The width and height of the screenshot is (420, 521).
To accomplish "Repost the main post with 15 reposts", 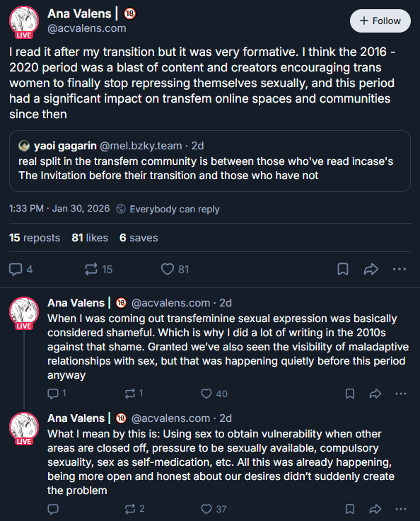I will pyautogui.click(x=91, y=270).
